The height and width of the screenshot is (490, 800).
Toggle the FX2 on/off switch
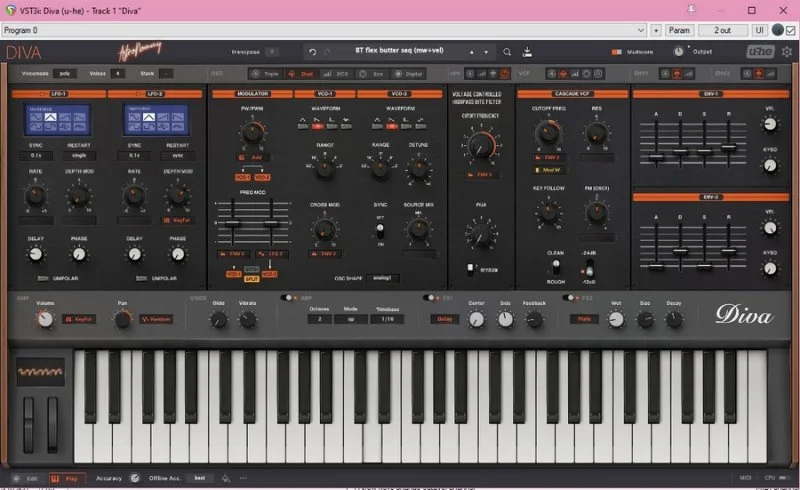click(x=570, y=298)
